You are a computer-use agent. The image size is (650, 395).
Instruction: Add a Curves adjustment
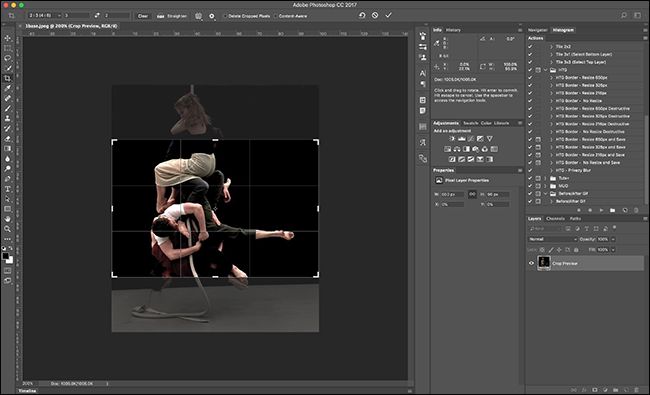pyautogui.click(x=471, y=139)
